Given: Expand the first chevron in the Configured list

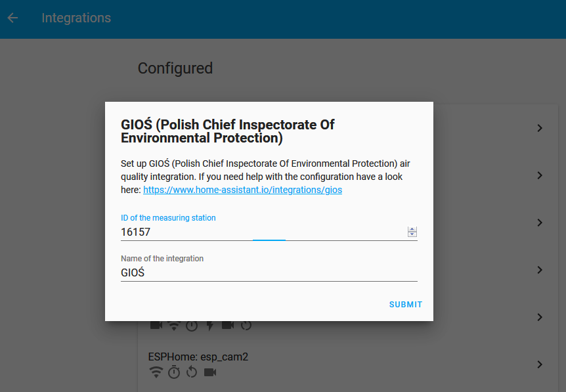Looking at the screenshot, I should (x=540, y=128).
